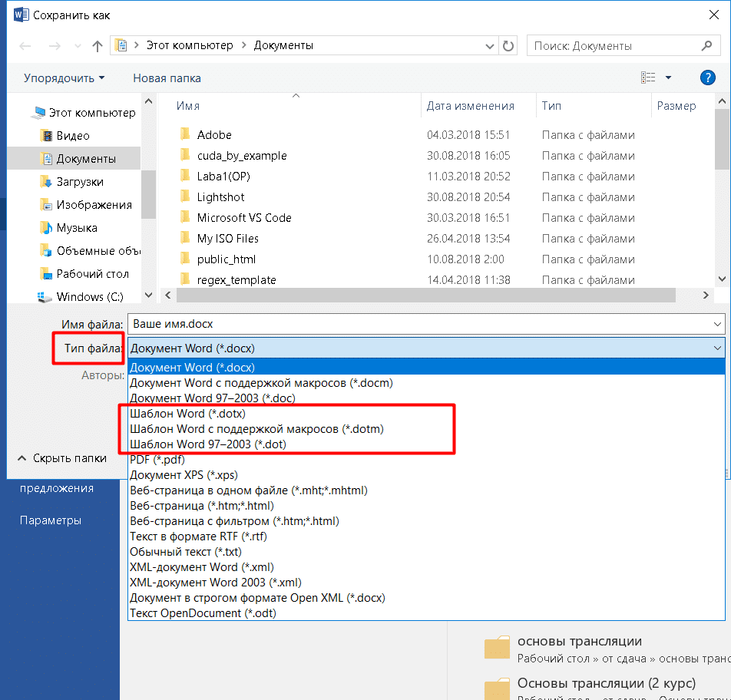Click the view layout icon
731x700 pixels.
pos(649,78)
